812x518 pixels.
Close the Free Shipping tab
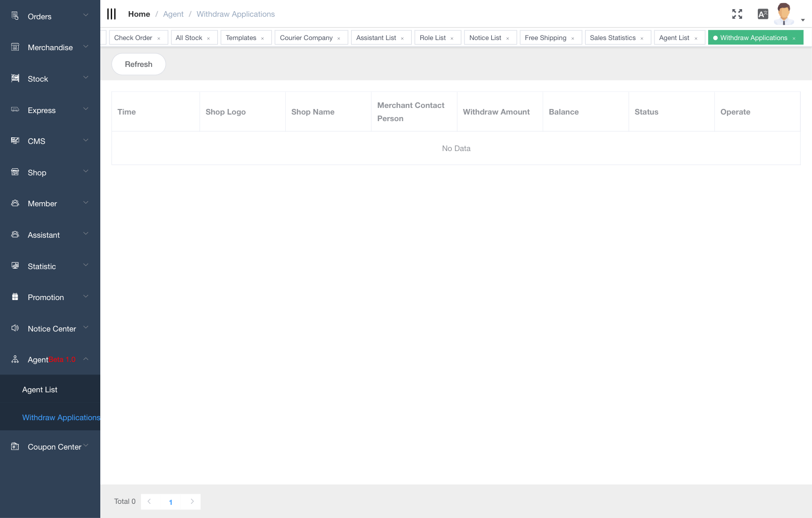click(x=573, y=38)
